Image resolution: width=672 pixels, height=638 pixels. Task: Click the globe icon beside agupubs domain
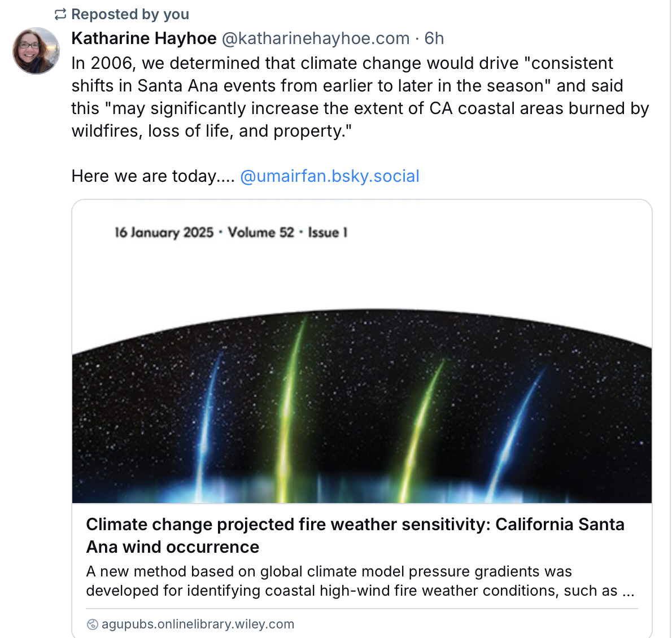click(92, 624)
